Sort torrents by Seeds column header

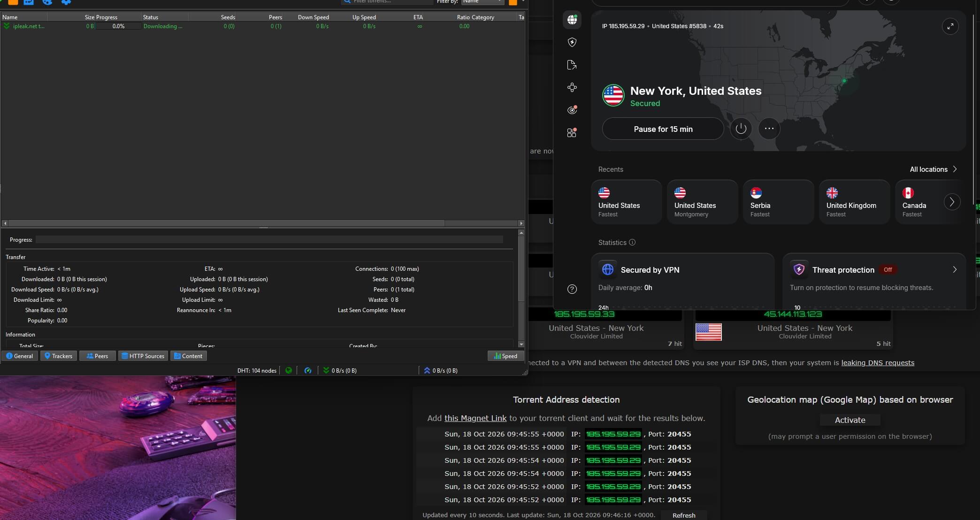point(212,17)
